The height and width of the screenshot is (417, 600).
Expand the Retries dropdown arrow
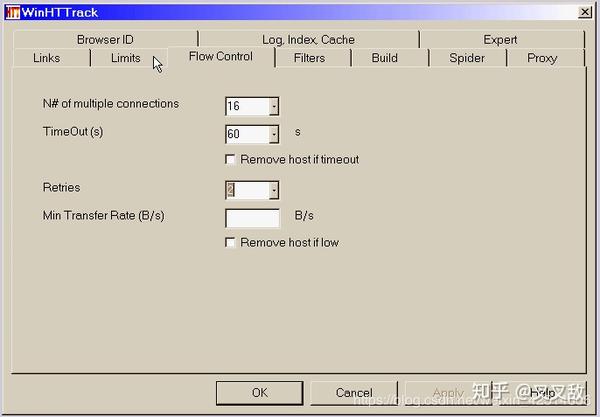coord(274,190)
